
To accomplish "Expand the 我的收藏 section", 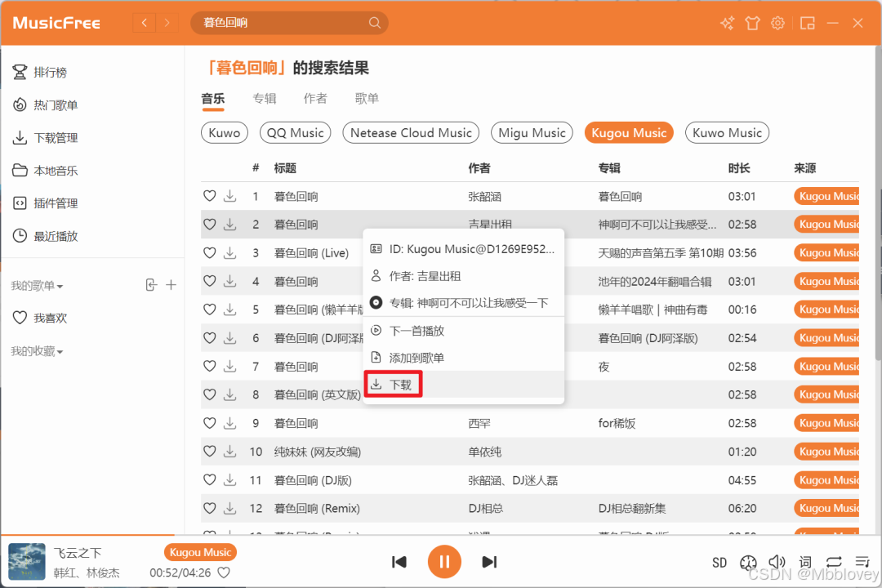I will (37, 351).
